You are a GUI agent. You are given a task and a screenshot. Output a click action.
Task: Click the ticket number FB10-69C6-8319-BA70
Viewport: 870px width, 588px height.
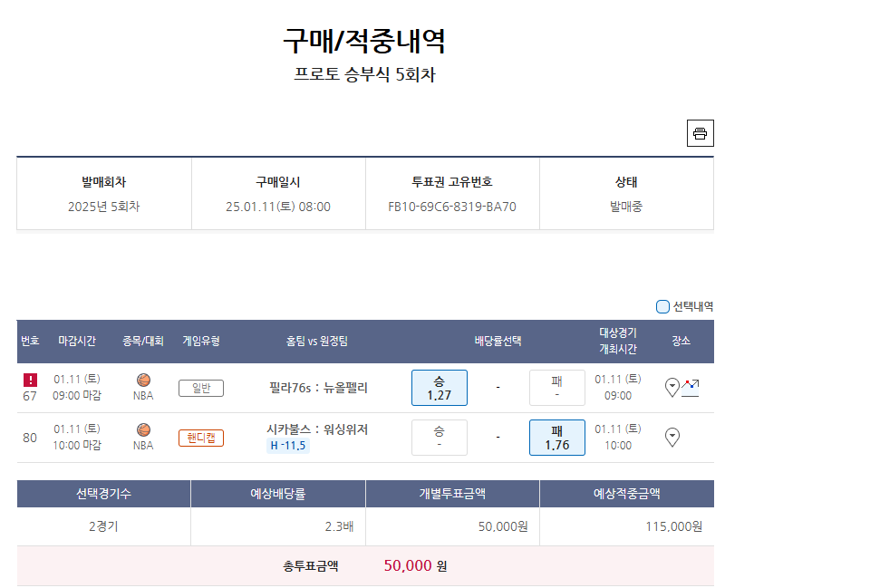coord(452,207)
